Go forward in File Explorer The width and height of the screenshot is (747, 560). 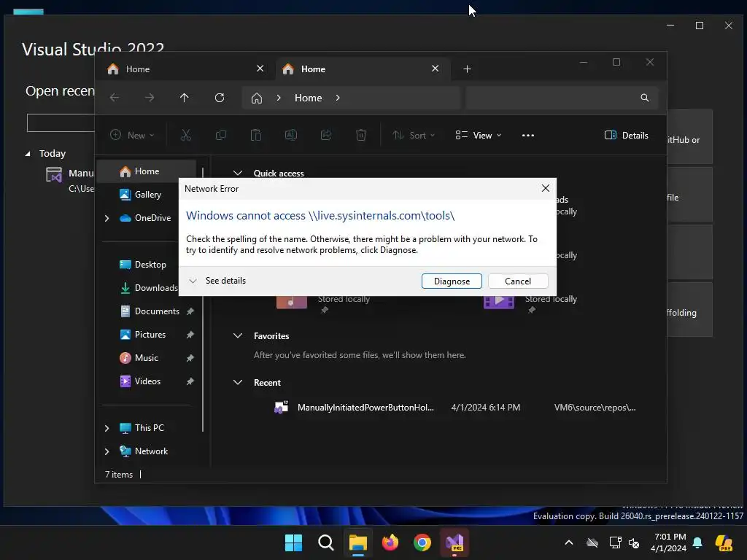click(x=150, y=98)
